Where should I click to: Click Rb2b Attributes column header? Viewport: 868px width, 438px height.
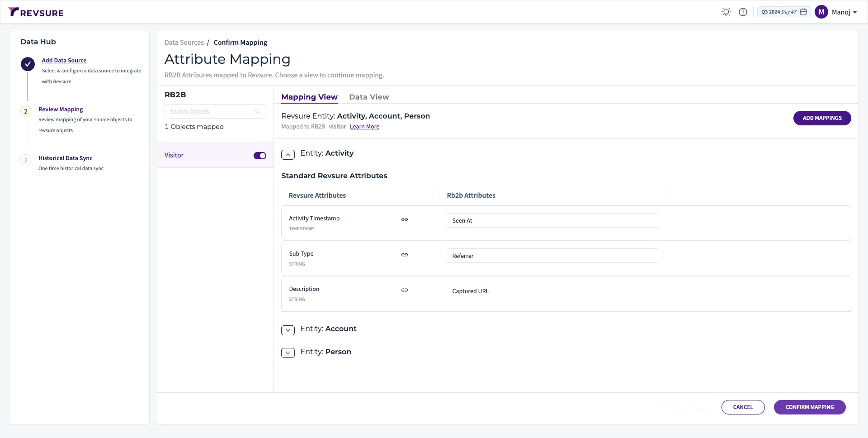click(471, 195)
